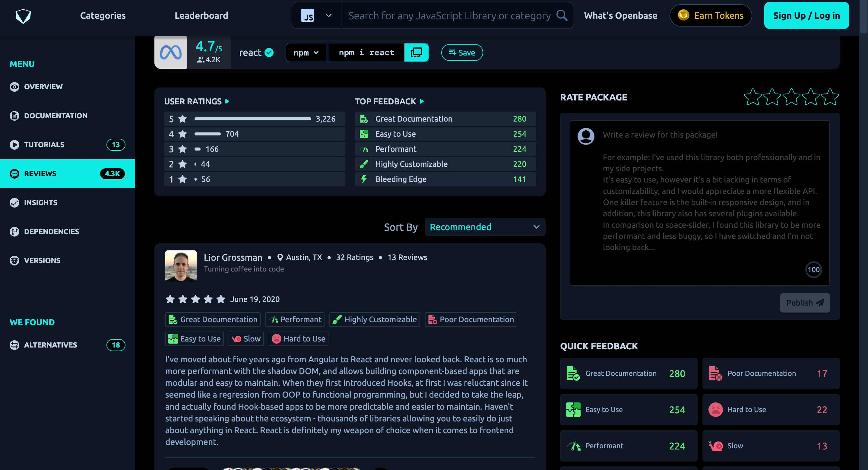This screenshot has height=470, width=868.
Task: Click the Great Documentation icon in Quick Feedback
Action: pos(573,373)
